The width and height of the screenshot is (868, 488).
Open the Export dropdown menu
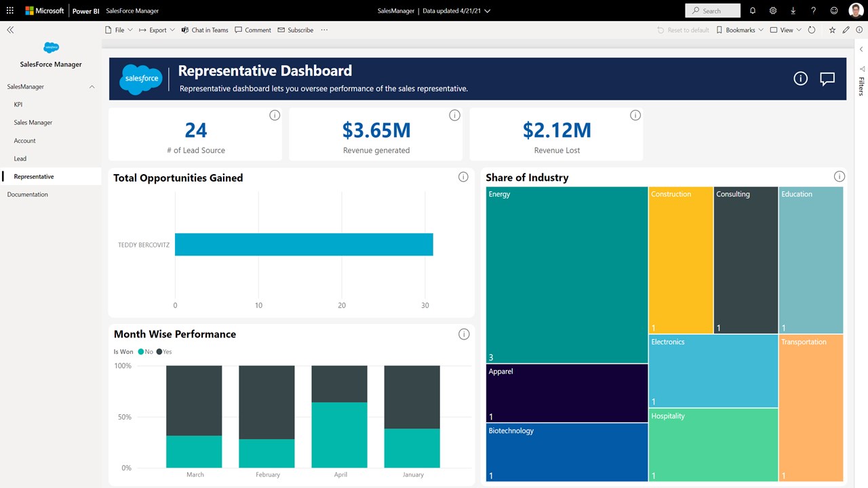pyautogui.click(x=157, y=30)
